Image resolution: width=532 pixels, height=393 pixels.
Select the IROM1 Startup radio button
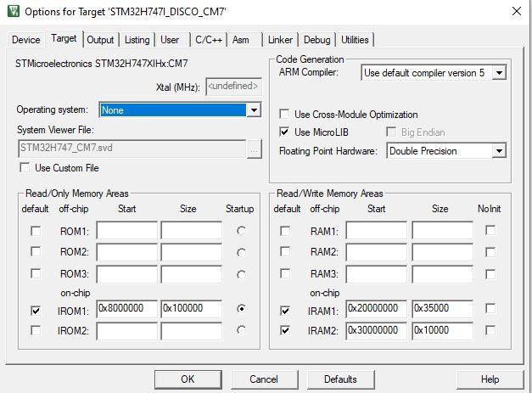coord(241,308)
